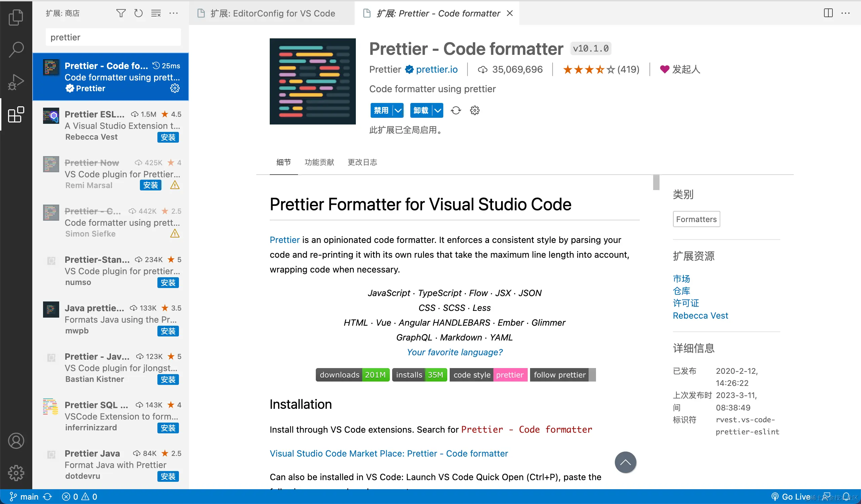Open the Manage gear in activity bar
861x504 pixels.
16,473
